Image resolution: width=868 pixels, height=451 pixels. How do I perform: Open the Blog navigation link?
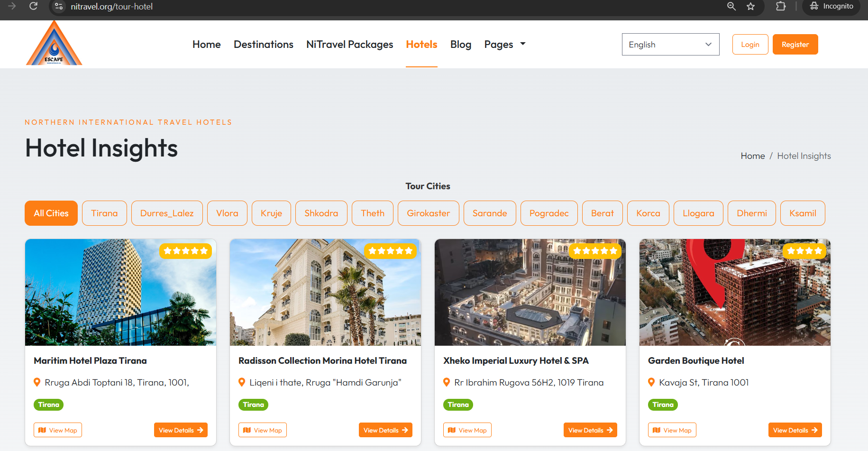pos(461,44)
